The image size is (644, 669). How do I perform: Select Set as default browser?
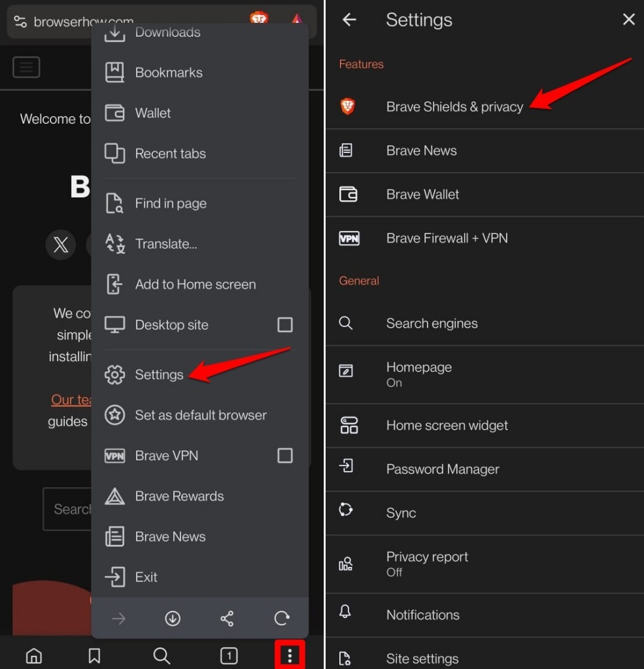click(199, 415)
